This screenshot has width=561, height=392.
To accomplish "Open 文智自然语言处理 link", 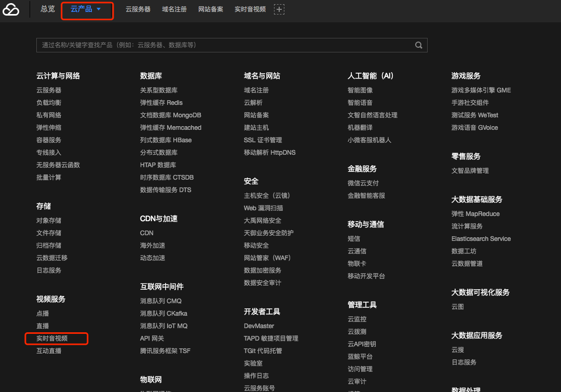I will (x=373, y=115).
